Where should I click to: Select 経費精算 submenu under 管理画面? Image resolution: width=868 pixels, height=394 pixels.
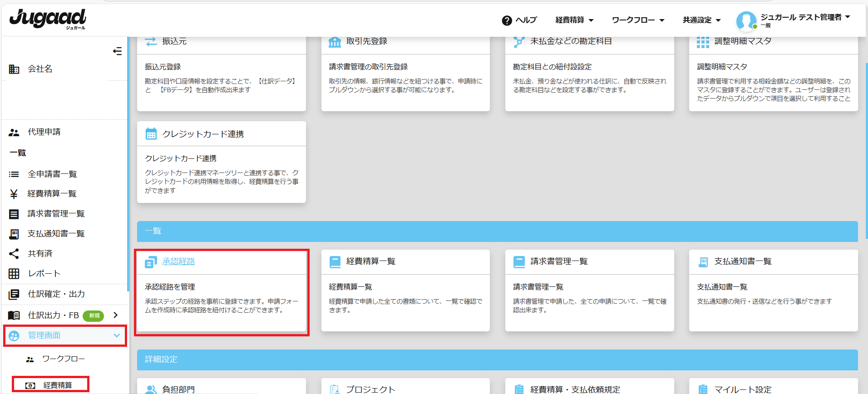click(58, 385)
